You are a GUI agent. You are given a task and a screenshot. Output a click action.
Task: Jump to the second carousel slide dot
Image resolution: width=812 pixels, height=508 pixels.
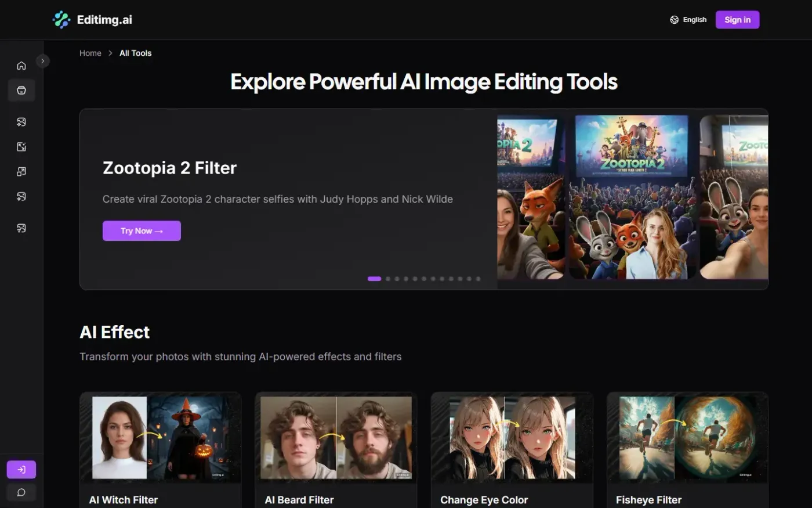pyautogui.click(x=388, y=279)
